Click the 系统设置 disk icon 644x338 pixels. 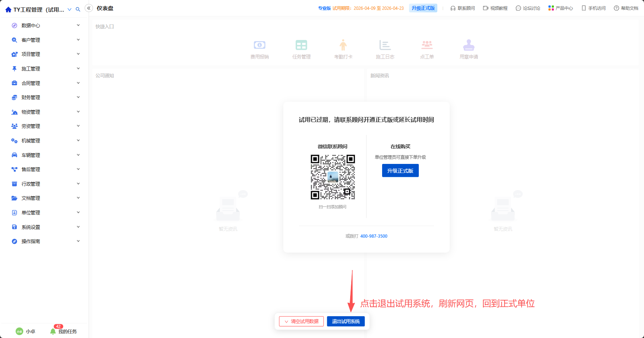[x=15, y=227]
